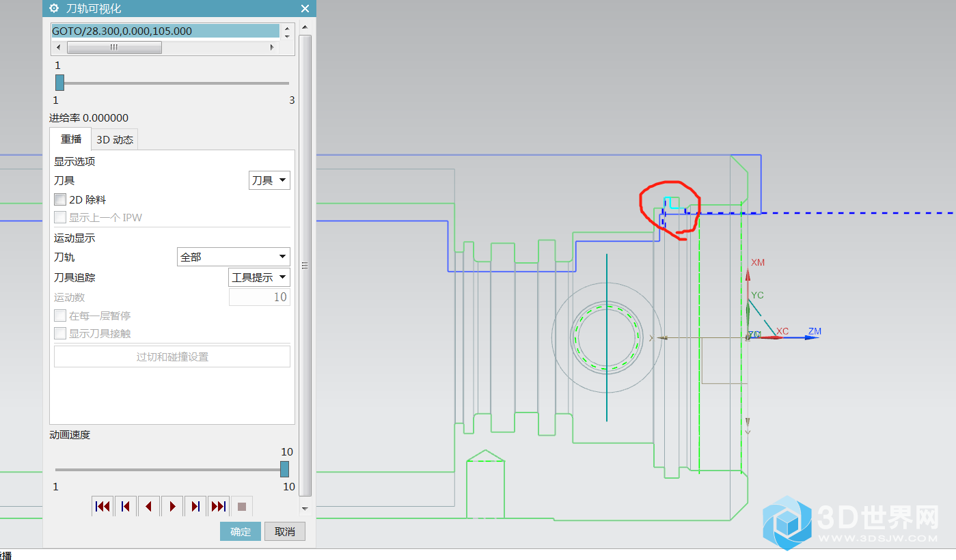Screen dimensions: 956x560
Task: Open the dialog settings gear in title bar
Action: tap(55, 9)
